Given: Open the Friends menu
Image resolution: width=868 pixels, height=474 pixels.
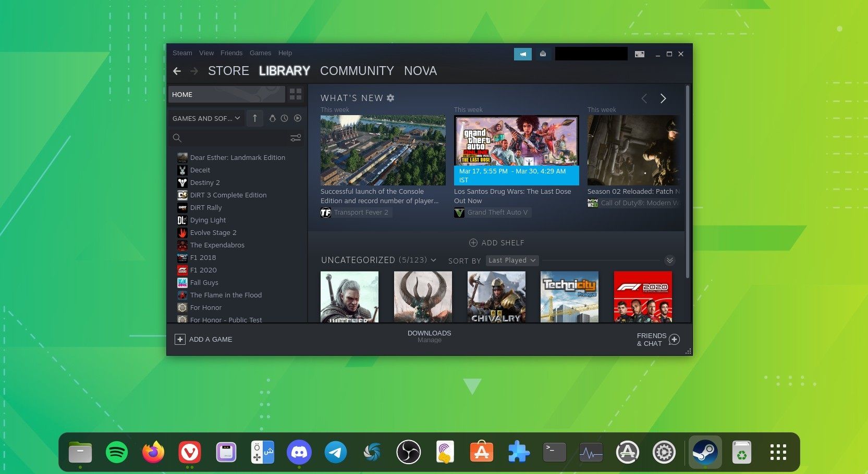Looking at the screenshot, I should 231,53.
